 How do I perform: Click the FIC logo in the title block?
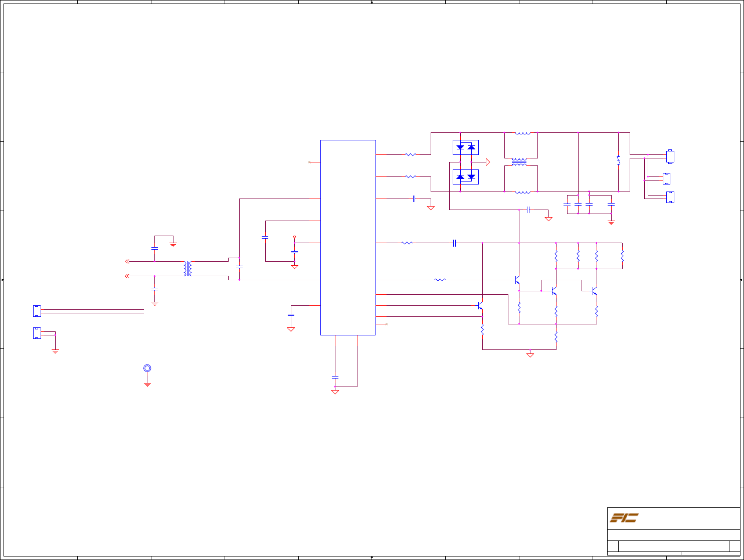(x=624, y=518)
